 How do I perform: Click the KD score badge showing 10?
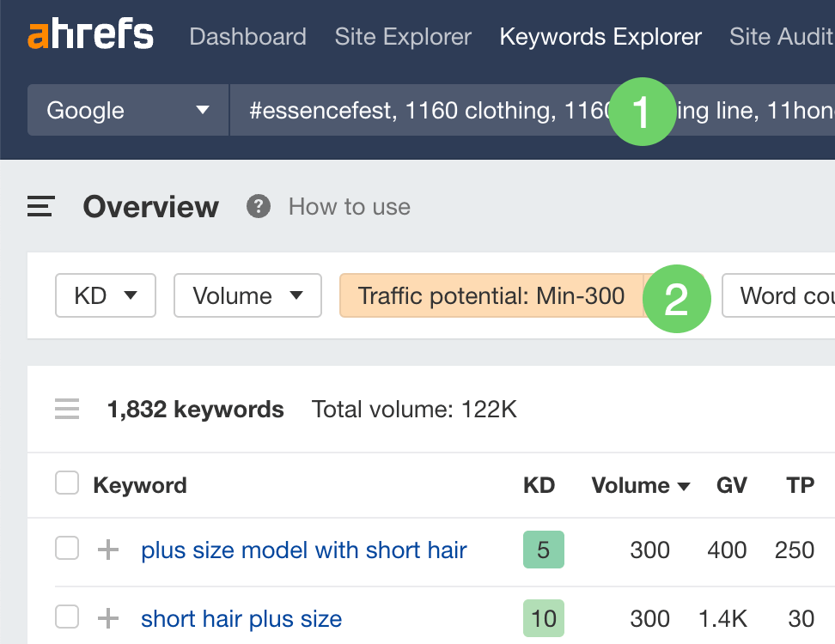(x=543, y=618)
